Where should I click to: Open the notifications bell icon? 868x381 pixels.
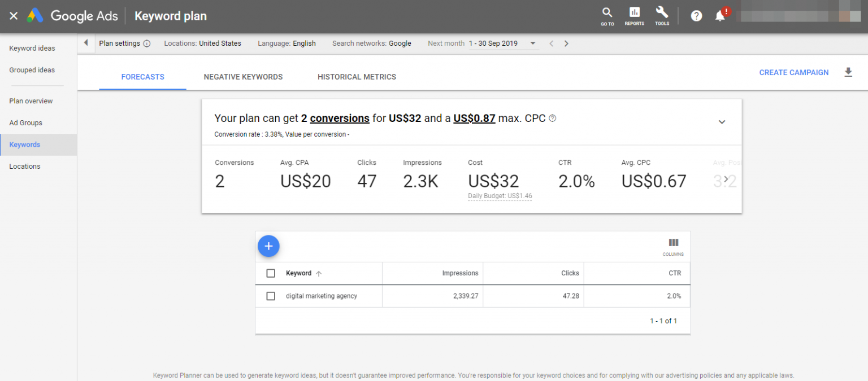[x=720, y=15]
